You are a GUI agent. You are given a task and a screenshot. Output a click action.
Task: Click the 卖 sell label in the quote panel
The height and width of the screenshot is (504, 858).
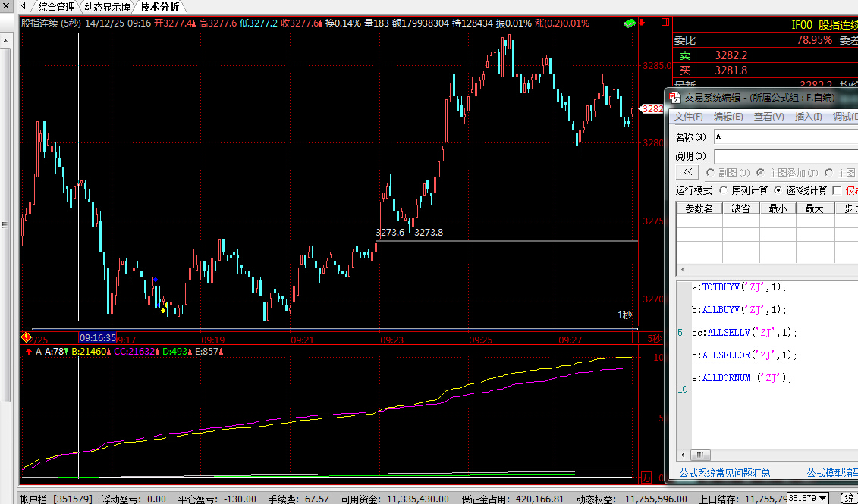point(685,55)
